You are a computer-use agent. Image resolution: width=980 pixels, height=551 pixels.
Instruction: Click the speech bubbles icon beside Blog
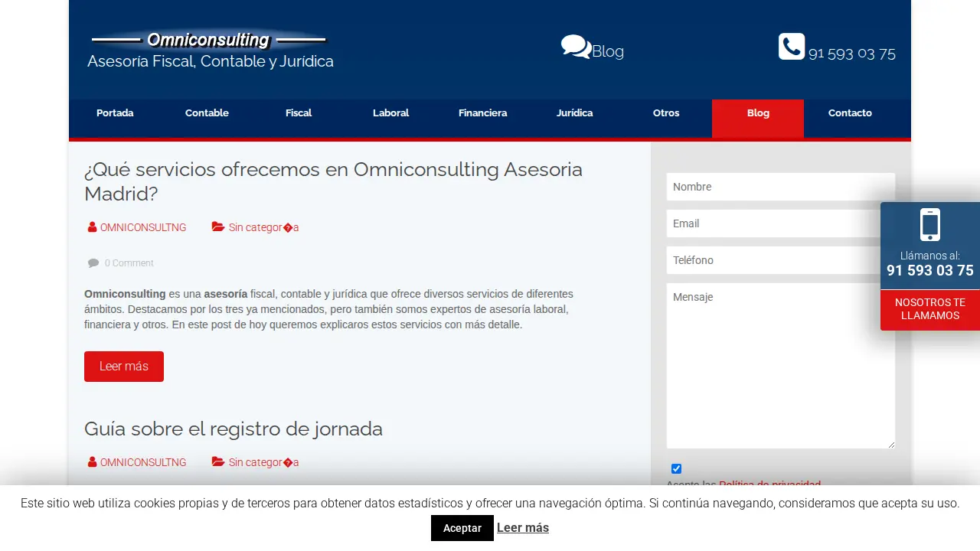click(576, 47)
